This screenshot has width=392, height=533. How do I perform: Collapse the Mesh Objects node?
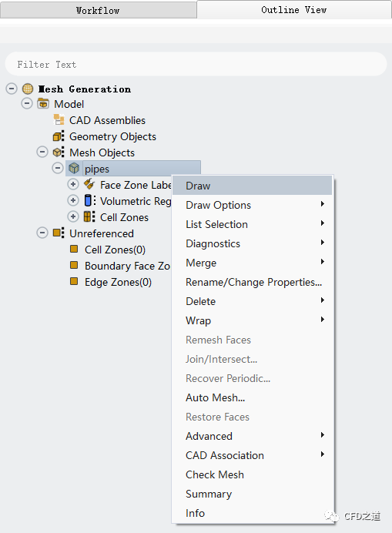[x=42, y=152]
